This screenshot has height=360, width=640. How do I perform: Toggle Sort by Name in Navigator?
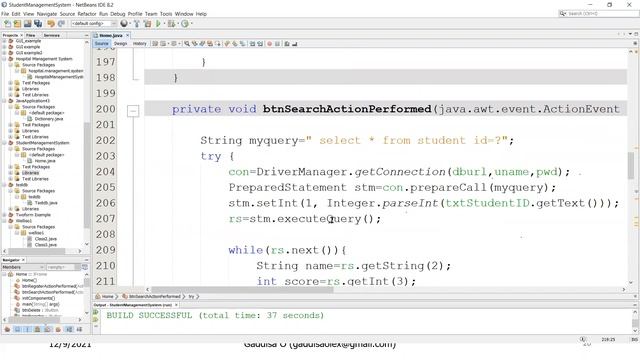coord(69,329)
